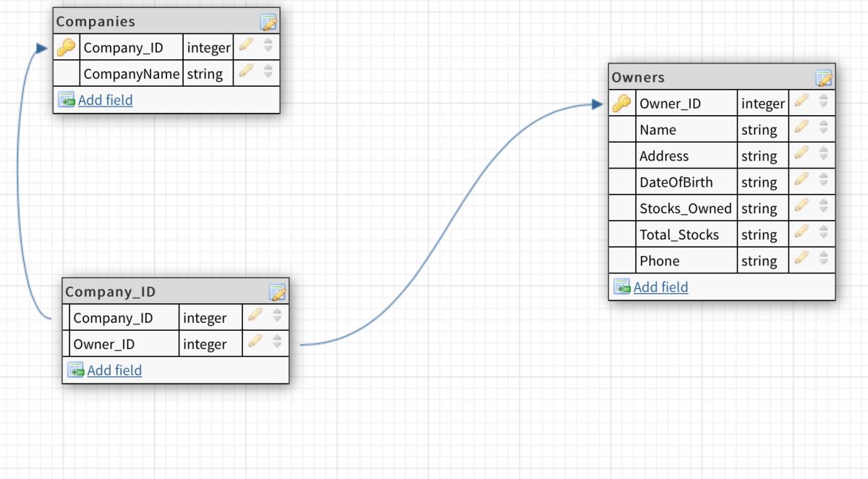Select the DateOfBirth field name
The width and height of the screenshot is (868, 479).
click(x=676, y=182)
